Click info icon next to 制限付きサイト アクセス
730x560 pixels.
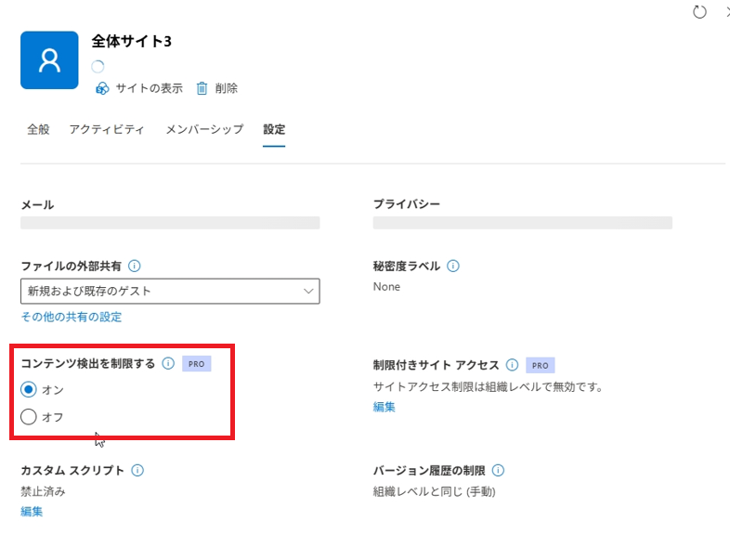pos(512,364)
